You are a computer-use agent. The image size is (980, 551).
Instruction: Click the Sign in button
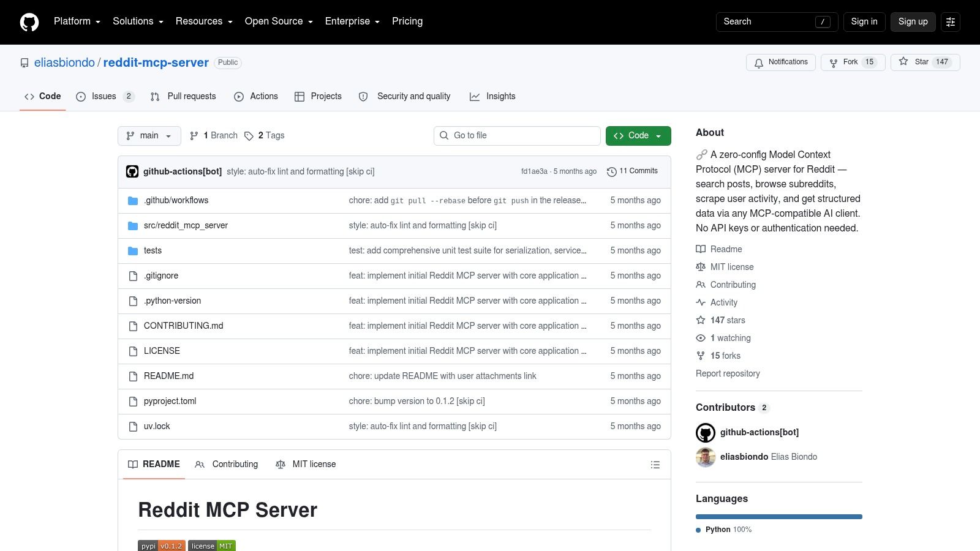click(x=864, y=21)
